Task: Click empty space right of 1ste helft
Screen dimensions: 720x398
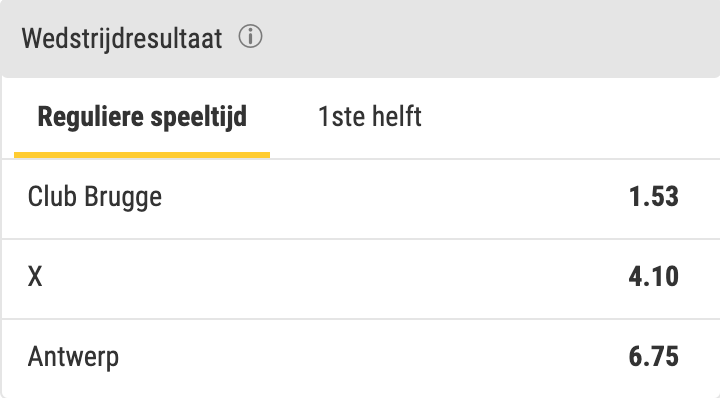Action: point(569,118)
